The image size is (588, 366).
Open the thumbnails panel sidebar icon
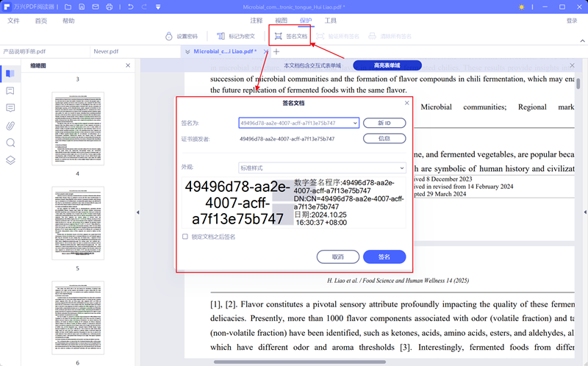pos(10,73)
